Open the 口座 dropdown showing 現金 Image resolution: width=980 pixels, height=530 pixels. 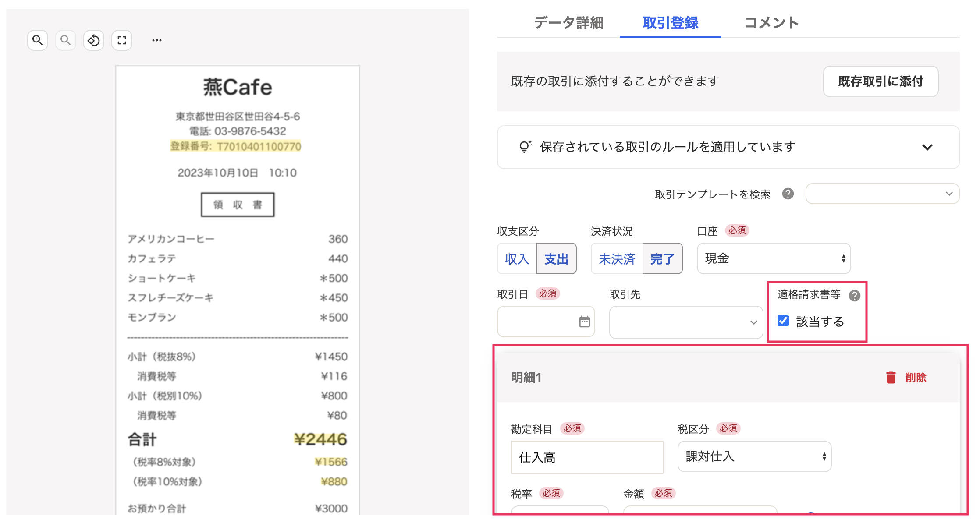click(x=774, y=258)
